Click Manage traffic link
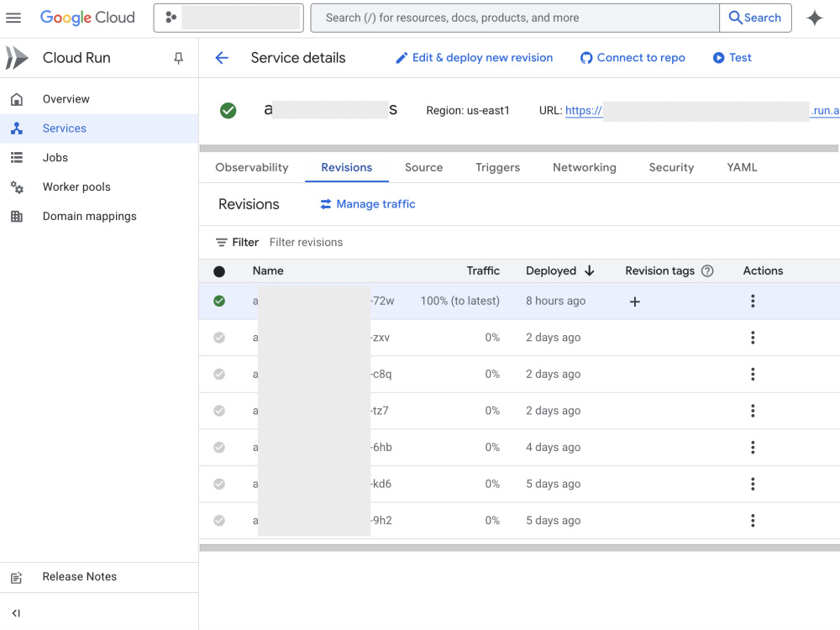This screenshot has width=840, height=630. coord(368,204)
